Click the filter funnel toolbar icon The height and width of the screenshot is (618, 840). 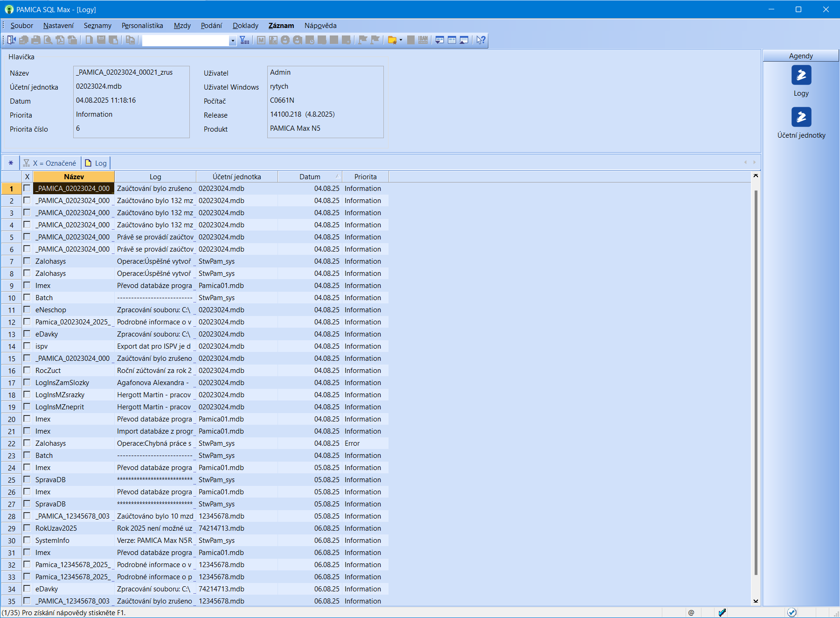tap(244, 40)
